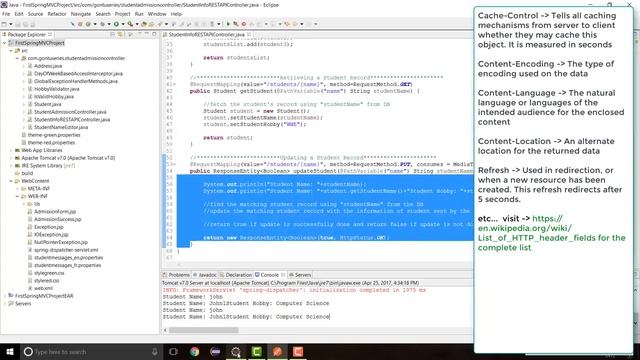Select Exception.jsp
The width and height of the screenshot is (640, 360).
(x=49, y=227)
